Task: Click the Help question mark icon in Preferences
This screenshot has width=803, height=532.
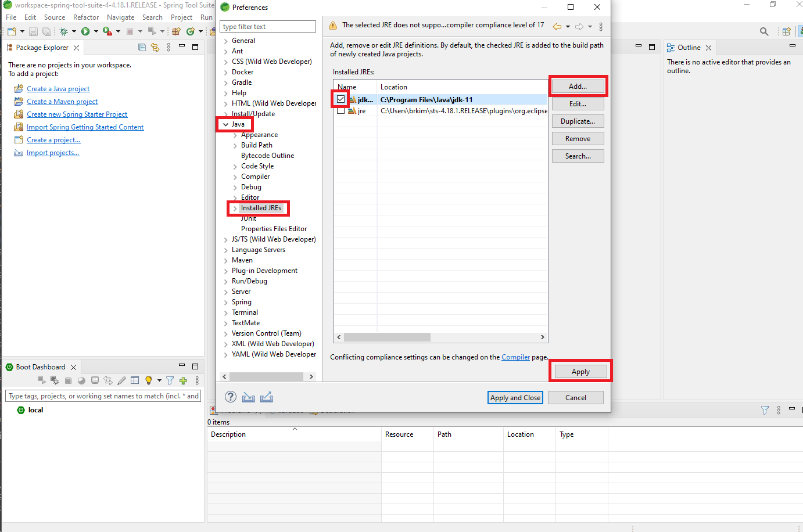Action: coord(231,397)
